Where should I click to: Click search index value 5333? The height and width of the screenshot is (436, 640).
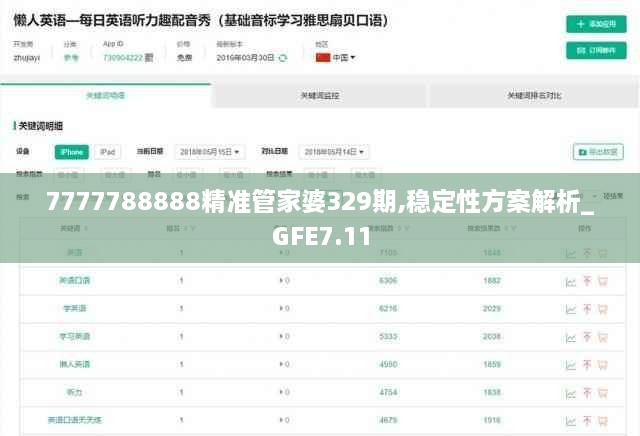(388, 336)
